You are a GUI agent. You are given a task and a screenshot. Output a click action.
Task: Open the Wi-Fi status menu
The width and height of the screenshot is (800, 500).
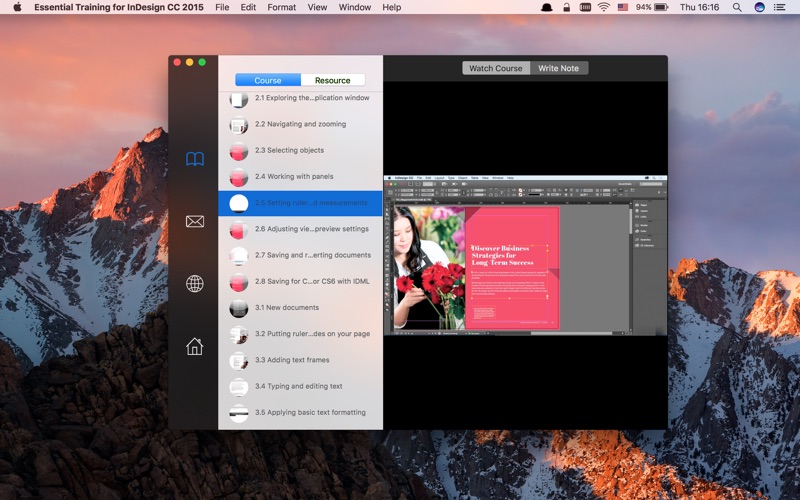[x=604, y=7]
